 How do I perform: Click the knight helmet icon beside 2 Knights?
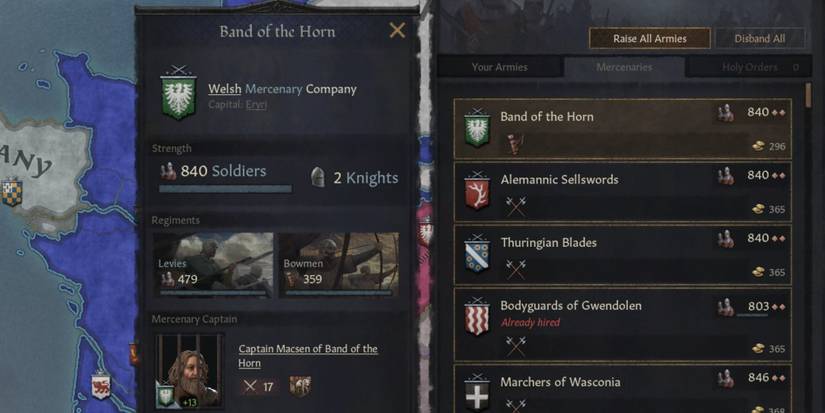318,177
